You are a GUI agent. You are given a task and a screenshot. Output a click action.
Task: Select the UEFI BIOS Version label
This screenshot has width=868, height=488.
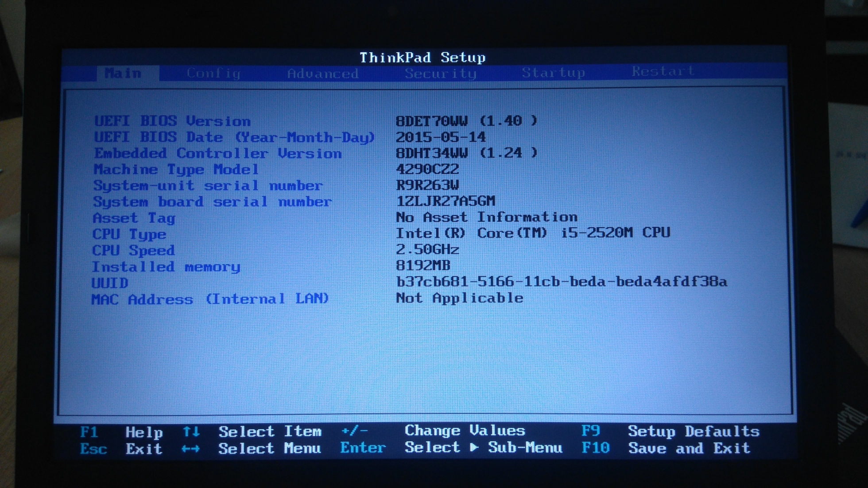[x=172, y=121]
